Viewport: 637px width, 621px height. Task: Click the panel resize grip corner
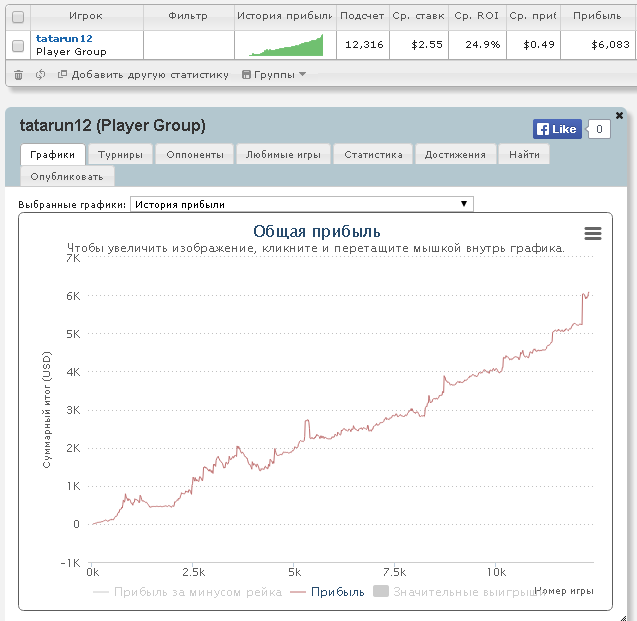point(623,617)
